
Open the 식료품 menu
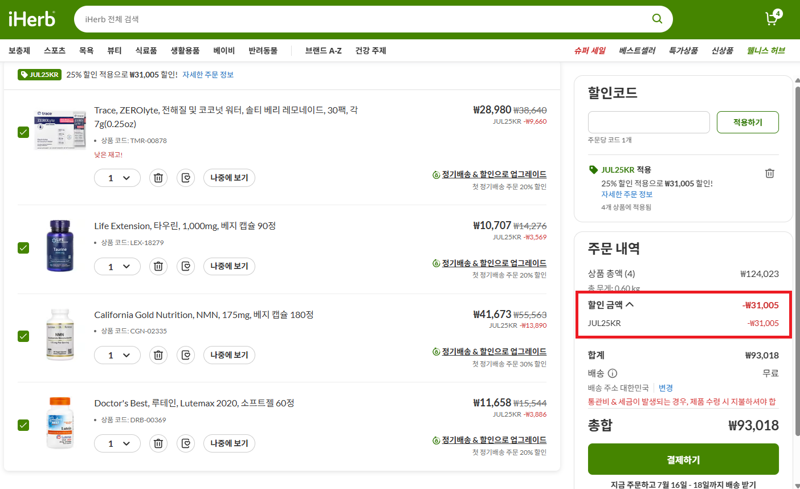146,51
